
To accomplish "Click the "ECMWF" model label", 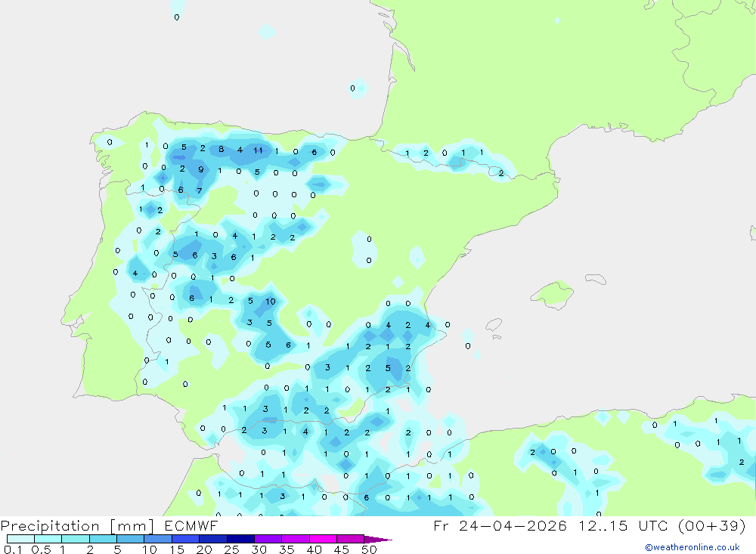I will tap(191, 525).
